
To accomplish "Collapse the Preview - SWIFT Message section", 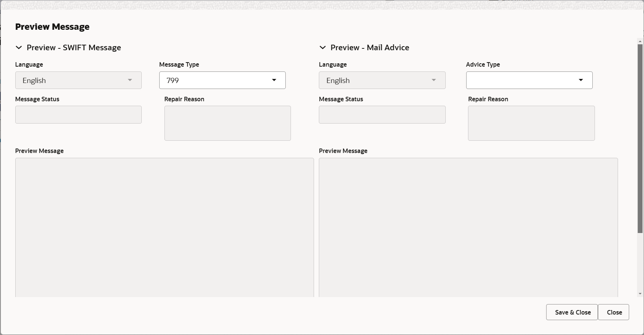I will 19,48.
